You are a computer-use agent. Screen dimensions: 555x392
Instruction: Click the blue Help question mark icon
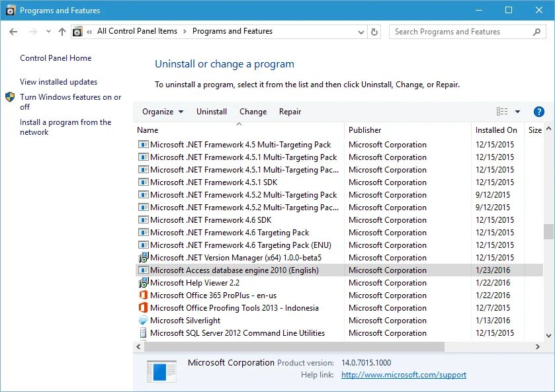tap(538, 112)
